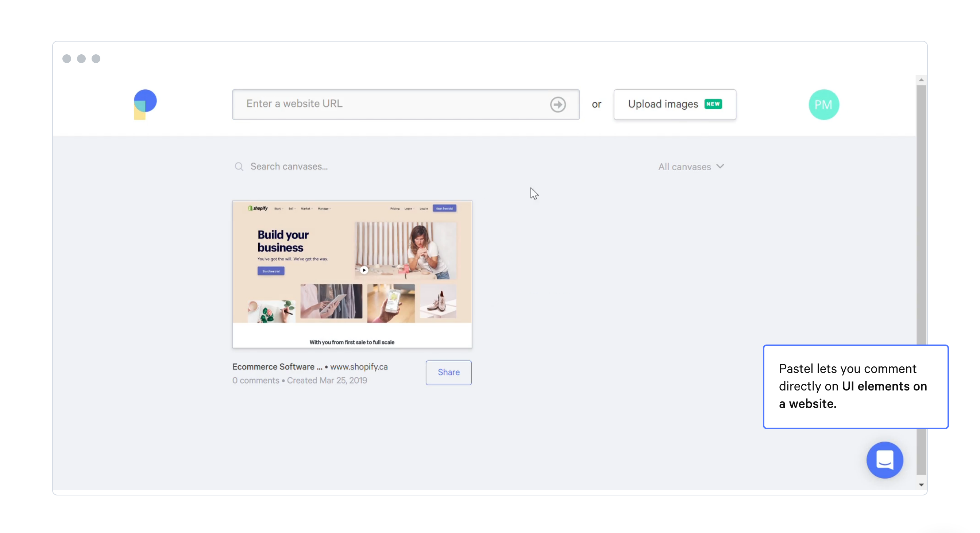
Task: Click the Pastel logo icon
Action: tap(145, 105)
